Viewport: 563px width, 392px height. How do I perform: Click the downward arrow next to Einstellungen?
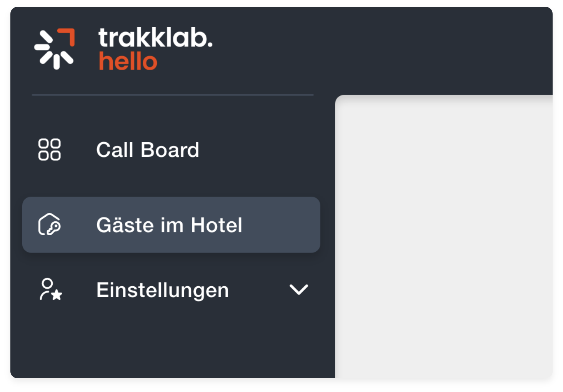coord(299,290)
